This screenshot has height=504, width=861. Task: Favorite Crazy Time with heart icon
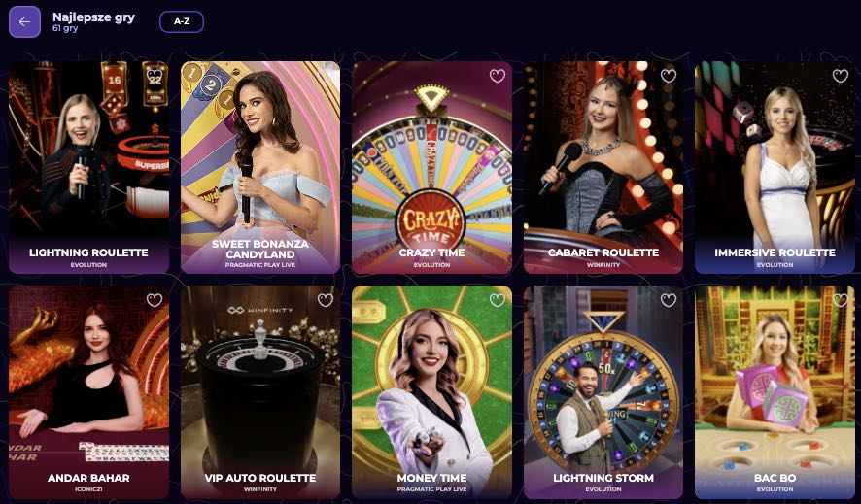click(x=497, y=76)
